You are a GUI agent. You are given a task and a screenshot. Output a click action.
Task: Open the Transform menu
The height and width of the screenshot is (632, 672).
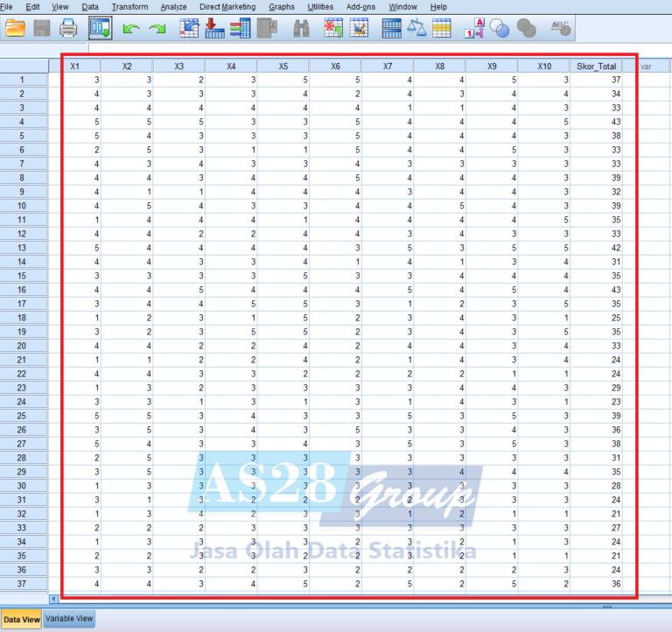click(129, 7)
